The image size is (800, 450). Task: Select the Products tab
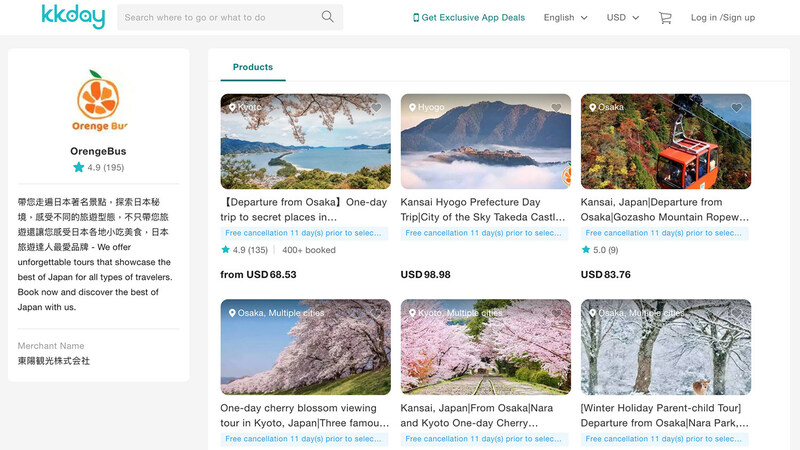point(253,67)
